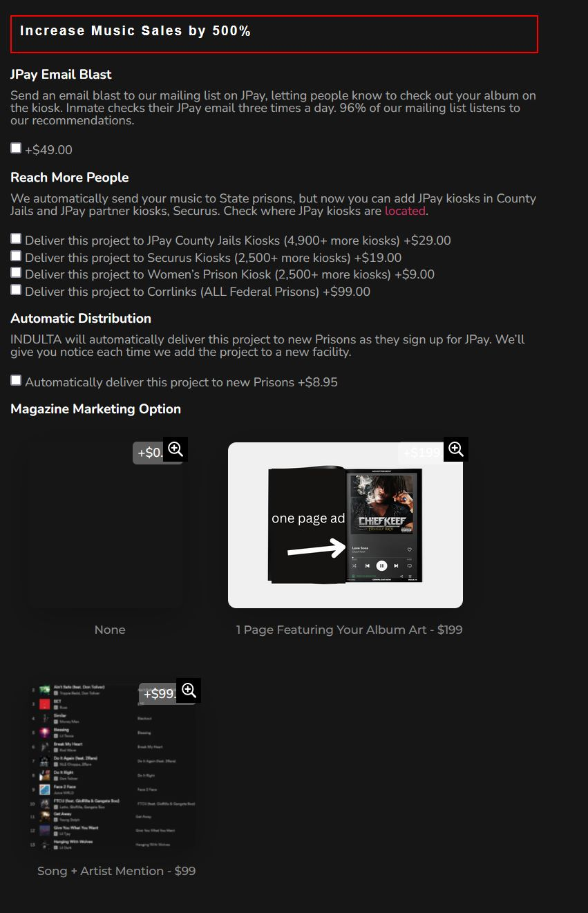Choose the one page ad magazine thumbnail
This screenshot has height=913, width=588.
(345, 525)
